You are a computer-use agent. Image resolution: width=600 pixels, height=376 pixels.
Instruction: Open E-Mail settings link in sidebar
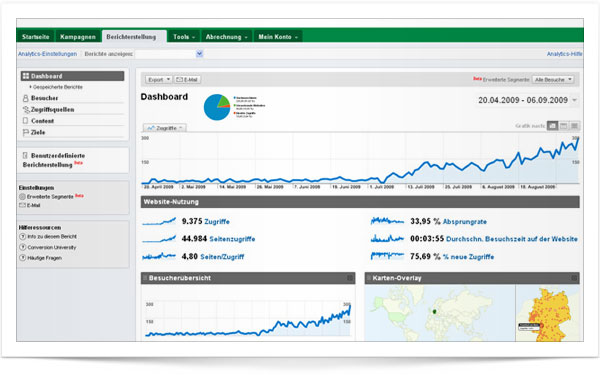34,205
